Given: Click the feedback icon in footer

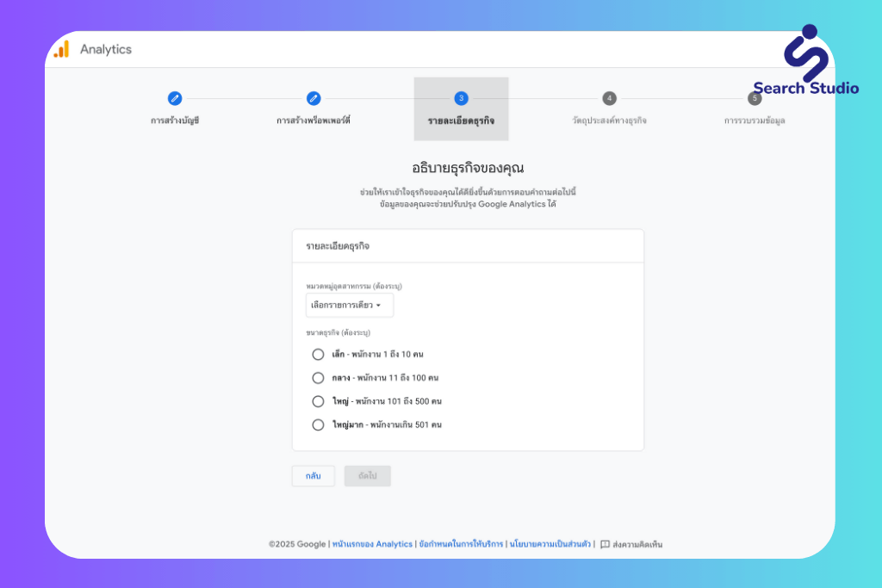Looking at the screenshot, I should [x=605, y=544].
